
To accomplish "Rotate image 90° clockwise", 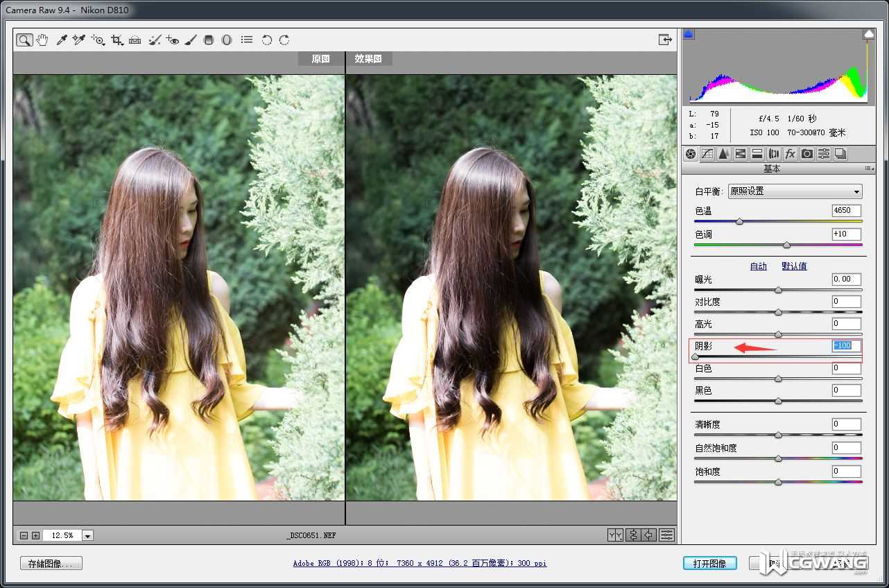I will [x=284, y=40].
